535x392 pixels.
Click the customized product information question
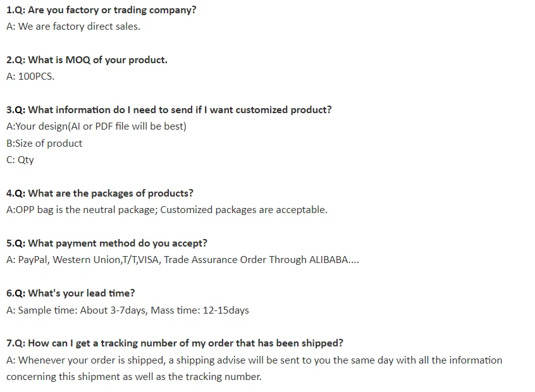pyautogui.click(x=169, y=110)
